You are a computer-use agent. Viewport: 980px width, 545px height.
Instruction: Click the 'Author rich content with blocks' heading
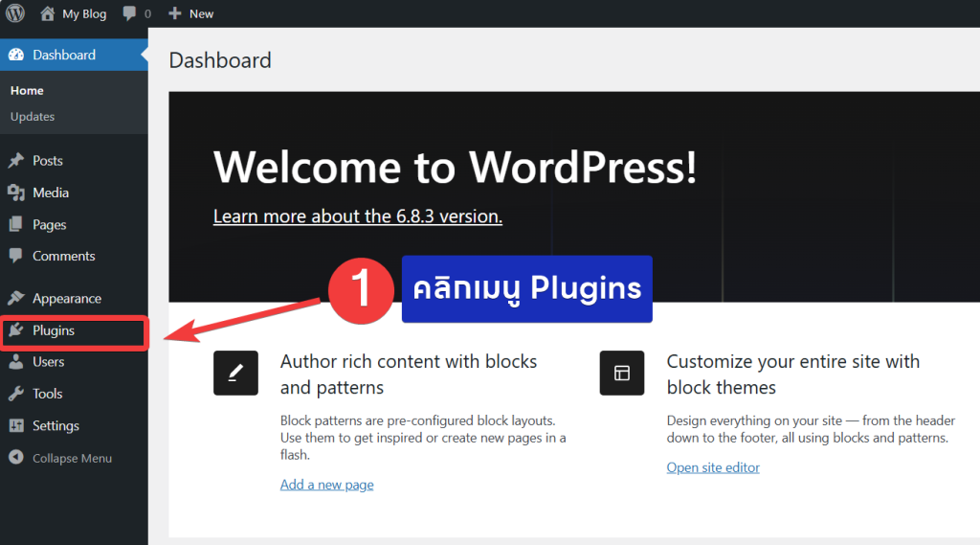(409, 375)
